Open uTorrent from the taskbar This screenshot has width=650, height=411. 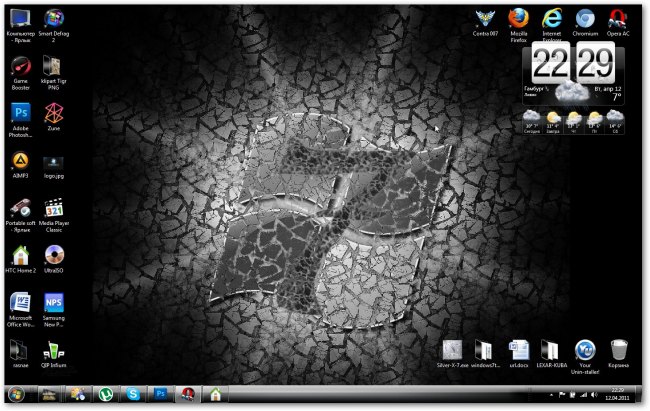click(x=106, y=394)
